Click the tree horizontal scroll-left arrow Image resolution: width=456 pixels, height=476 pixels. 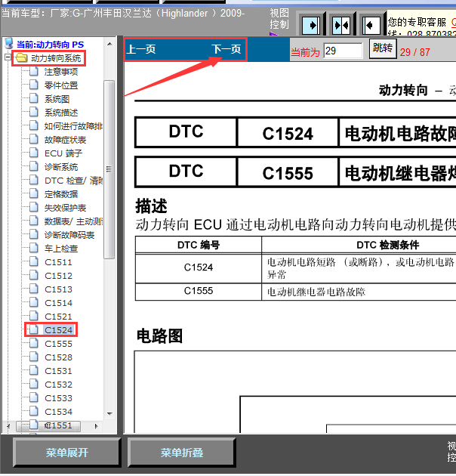(8, 426)
